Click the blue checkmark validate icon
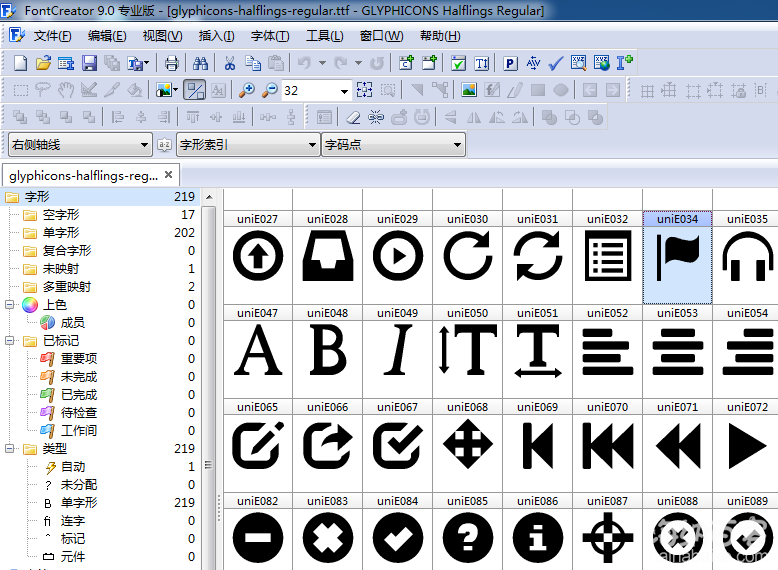 (x=556, y=63)
